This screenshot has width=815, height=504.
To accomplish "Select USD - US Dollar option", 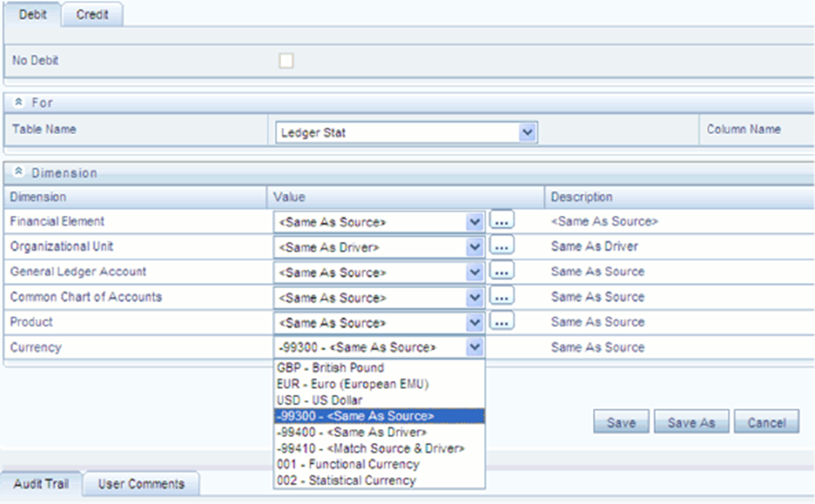I will coord(380,400).
